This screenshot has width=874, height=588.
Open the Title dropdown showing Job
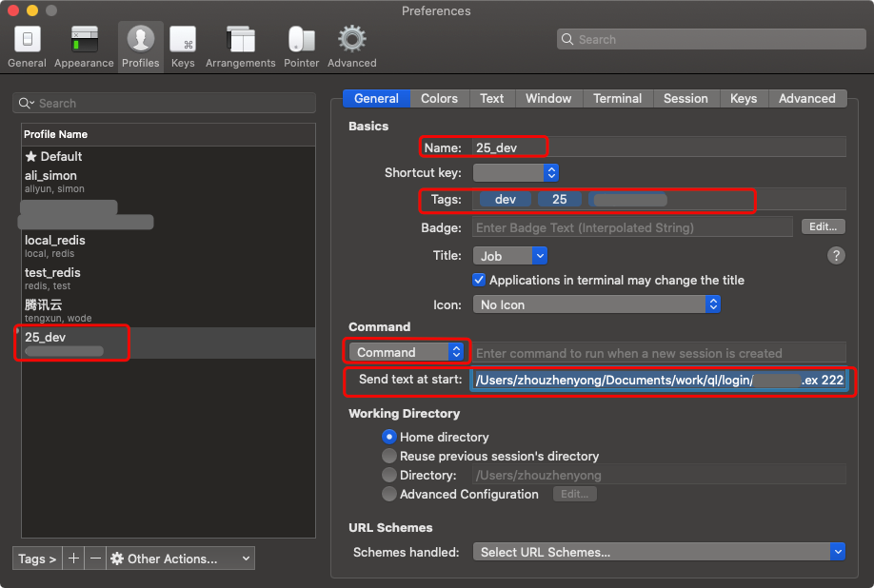pos(510,256)
